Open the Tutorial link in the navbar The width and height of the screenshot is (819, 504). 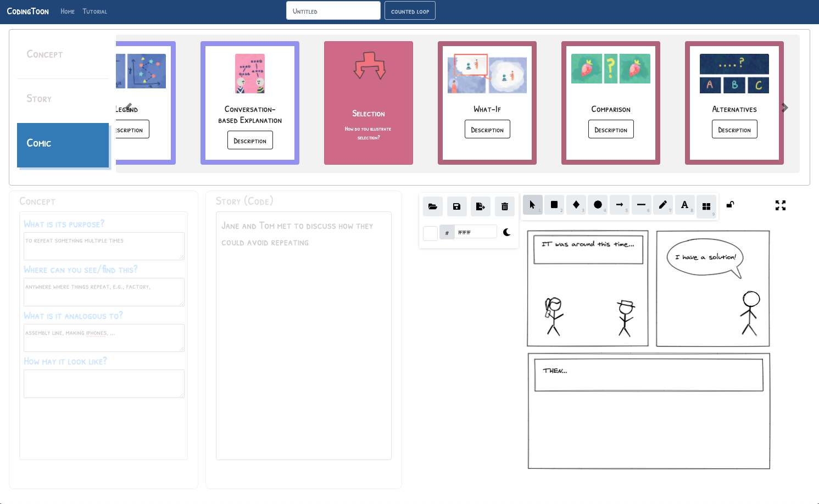tap(94, 12)
